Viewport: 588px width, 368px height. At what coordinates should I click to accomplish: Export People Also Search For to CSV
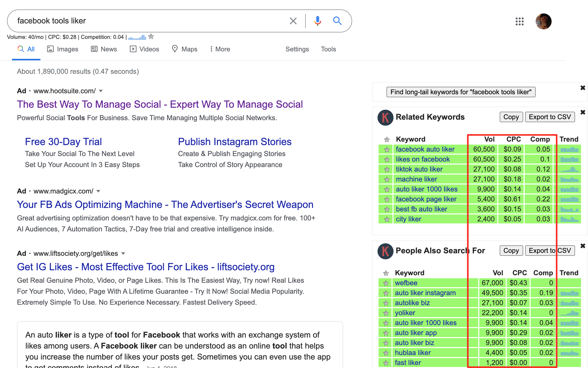pos(550,251)
